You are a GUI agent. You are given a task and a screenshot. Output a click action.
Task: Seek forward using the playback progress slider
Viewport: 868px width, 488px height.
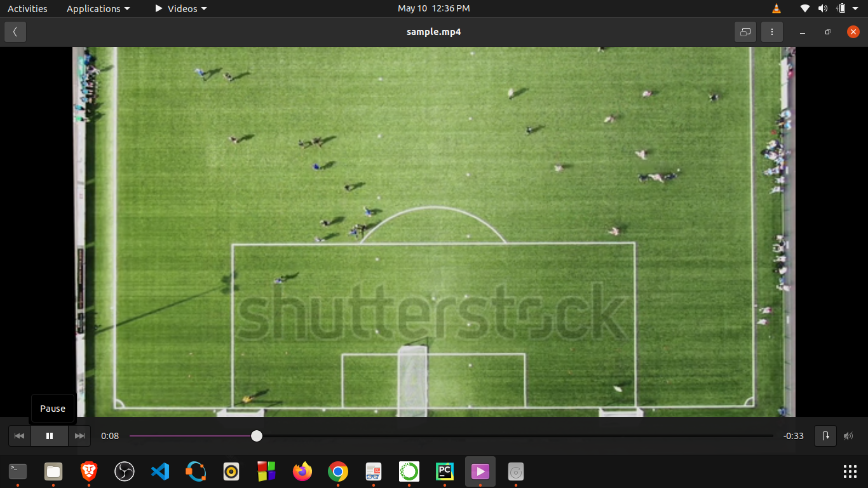pos(445,436)
